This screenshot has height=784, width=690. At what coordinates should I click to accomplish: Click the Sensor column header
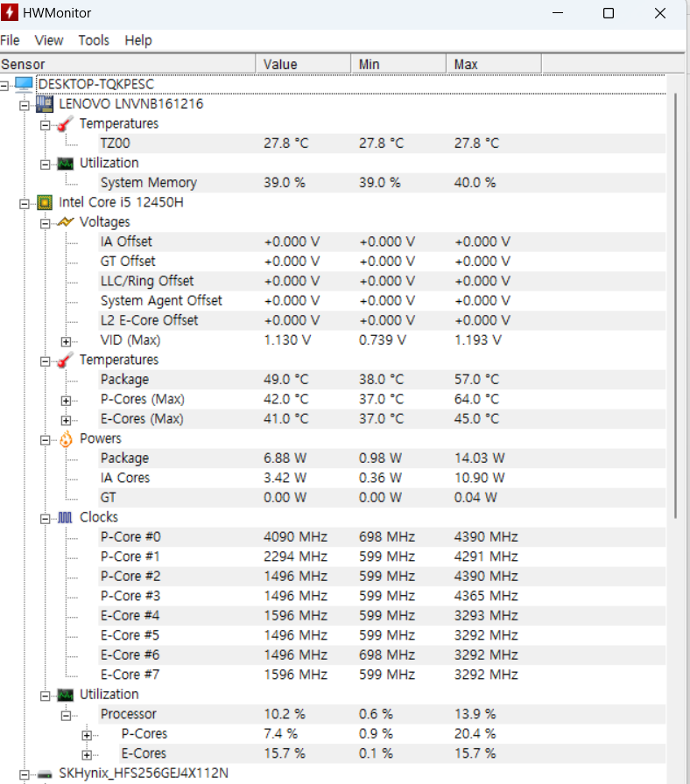[x=128, y=64]
